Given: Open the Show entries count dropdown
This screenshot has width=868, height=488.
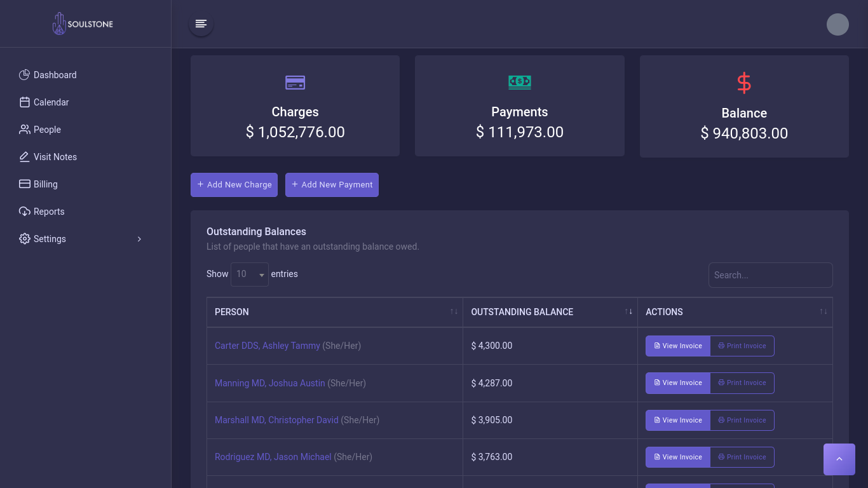Looking at the screenshot, I should click(x=249, y=274).
